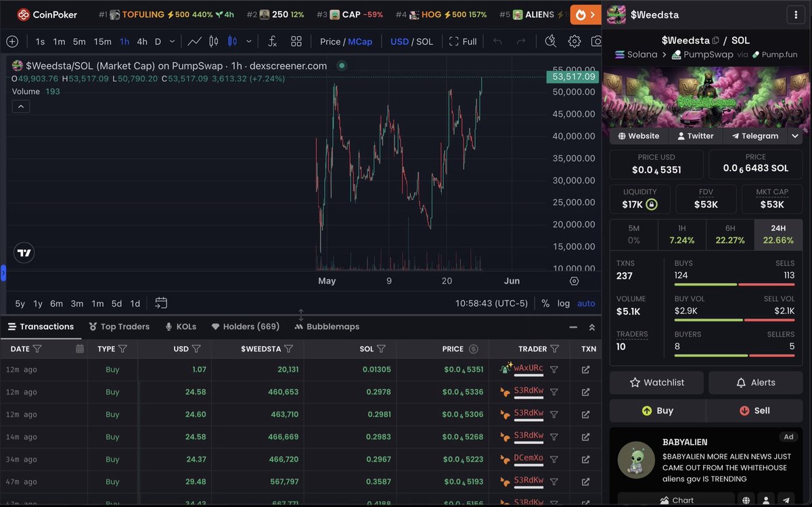This screenshot has height=507, width=812.
Task: Toggle Price view in Price/MCap switch
Action: click(330, 41)
